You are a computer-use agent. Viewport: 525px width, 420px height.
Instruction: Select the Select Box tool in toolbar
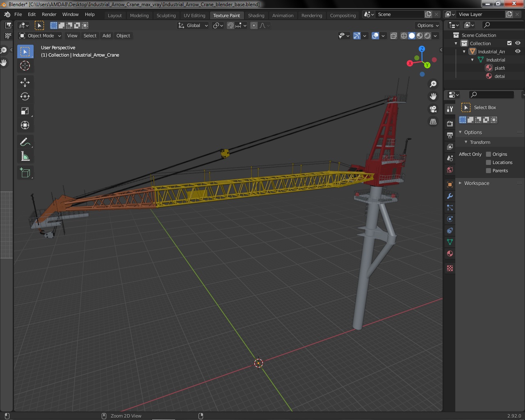point(25,51)
